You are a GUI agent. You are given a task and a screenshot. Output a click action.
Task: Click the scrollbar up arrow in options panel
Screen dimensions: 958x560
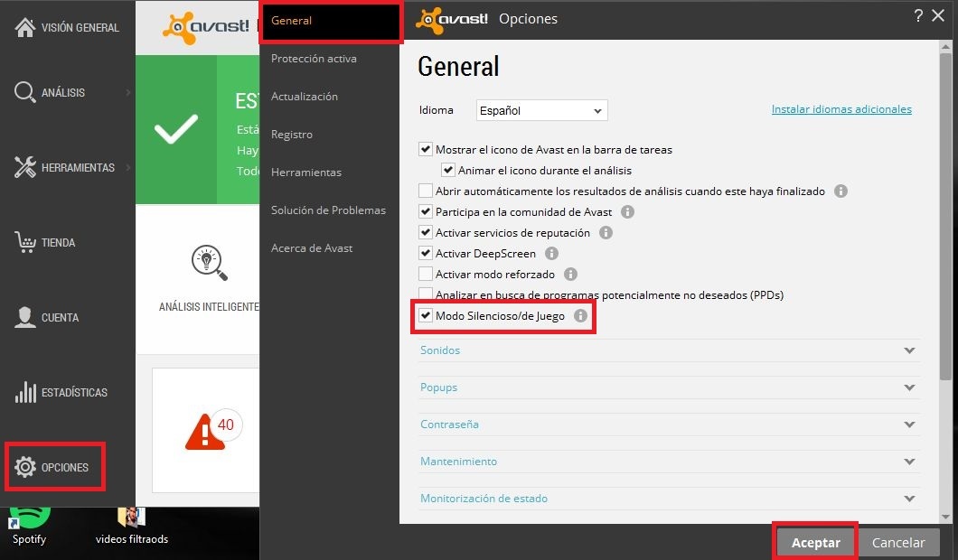coord(945,47)
